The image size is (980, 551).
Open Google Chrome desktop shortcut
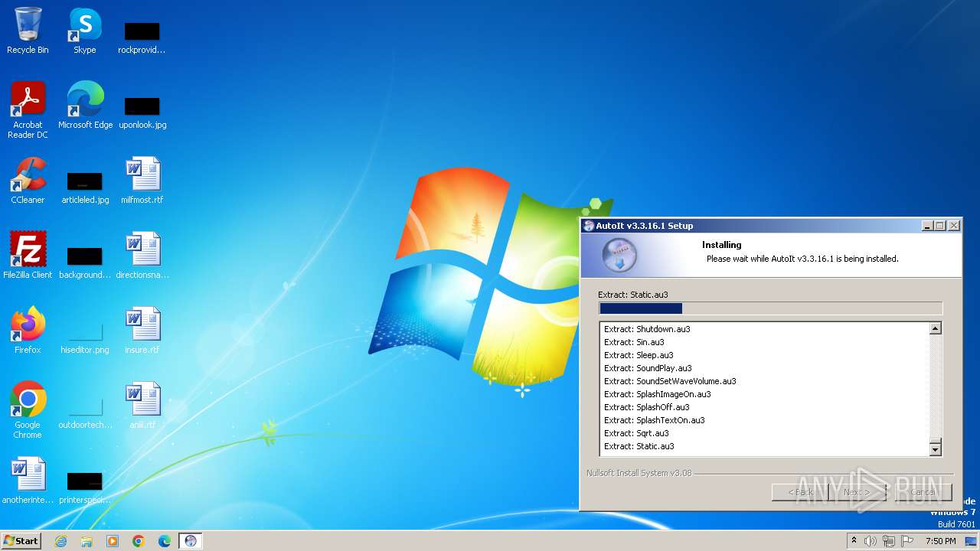[x=28, y=410]
